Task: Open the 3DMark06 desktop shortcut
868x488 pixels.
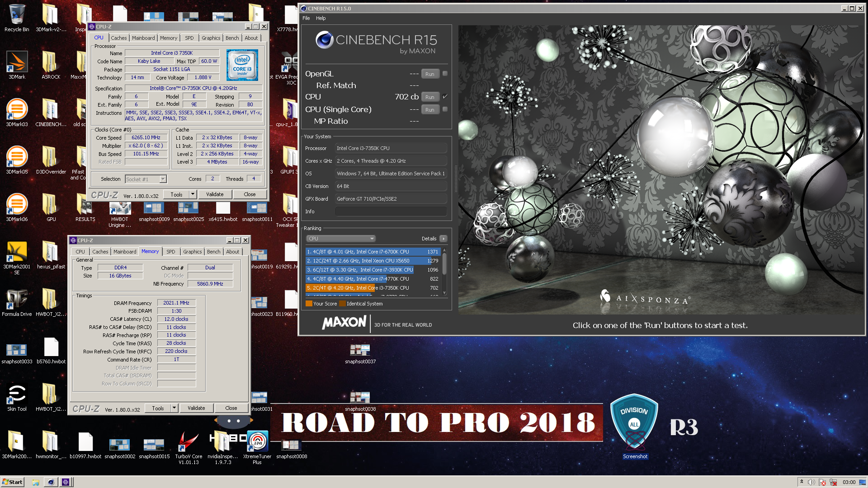Action: pyautogui.click(x=17, y=208)
